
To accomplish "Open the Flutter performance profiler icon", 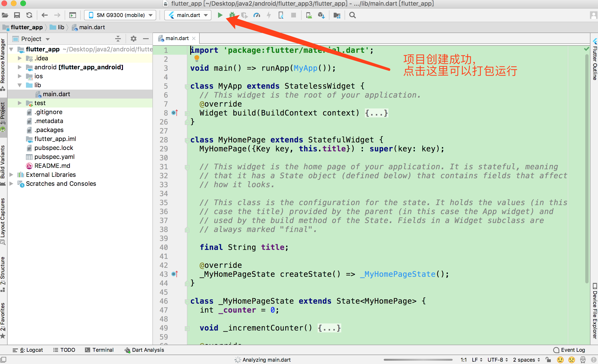I will 257,15.
